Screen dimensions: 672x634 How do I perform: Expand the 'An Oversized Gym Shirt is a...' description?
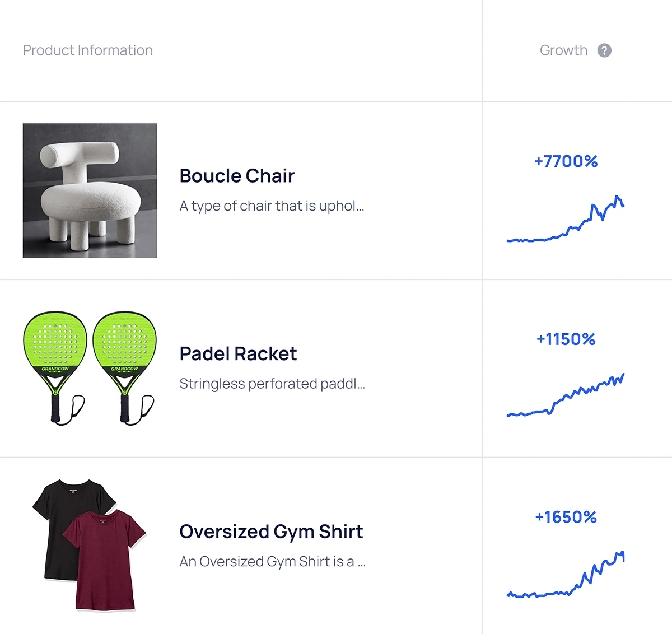273,562
